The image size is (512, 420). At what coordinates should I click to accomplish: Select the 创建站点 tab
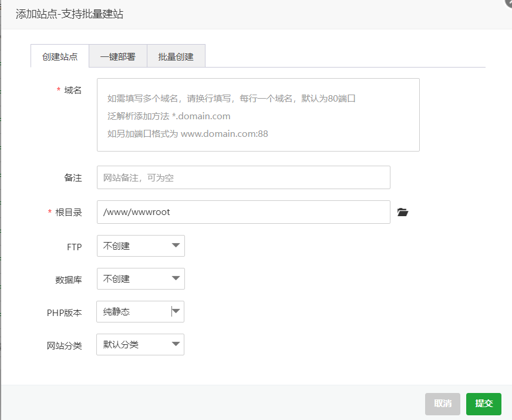[59, 56]
